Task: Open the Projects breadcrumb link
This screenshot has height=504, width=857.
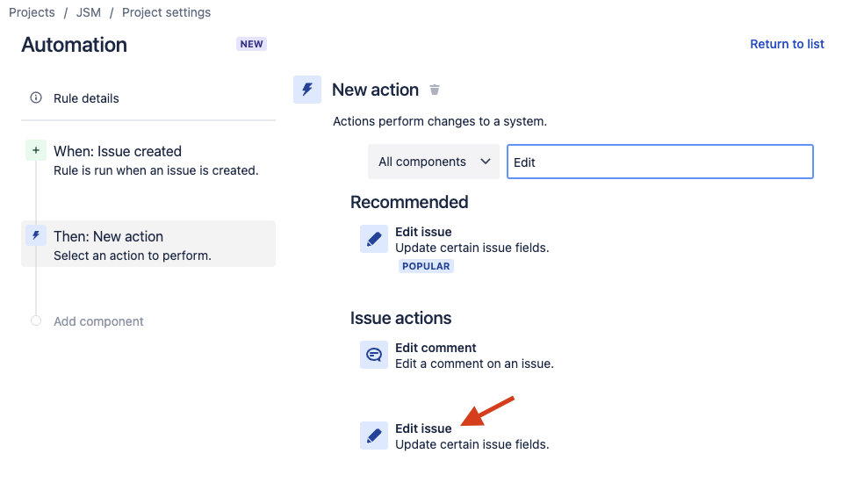Action: pyautogui.click(x=32, y=12)
